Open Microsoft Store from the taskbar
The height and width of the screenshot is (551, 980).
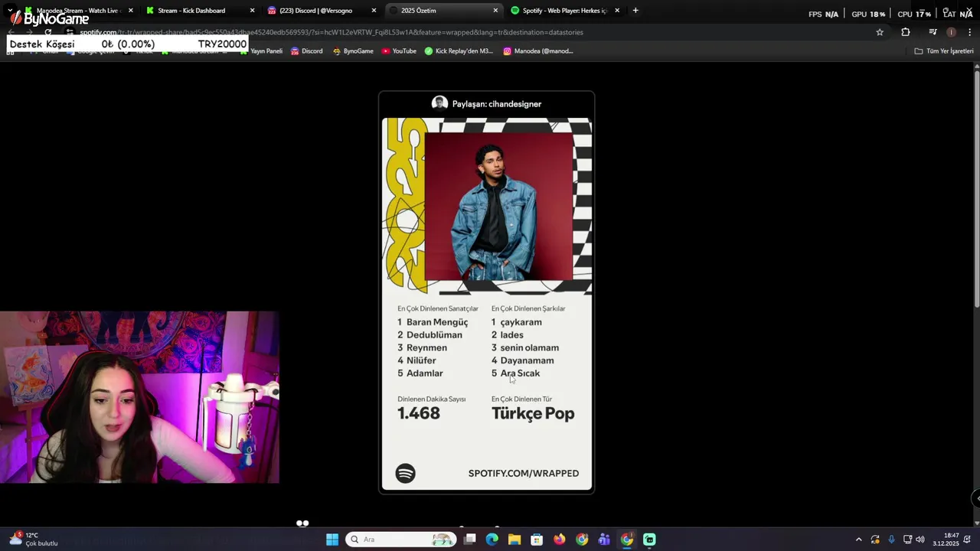[x=537, y=540]
